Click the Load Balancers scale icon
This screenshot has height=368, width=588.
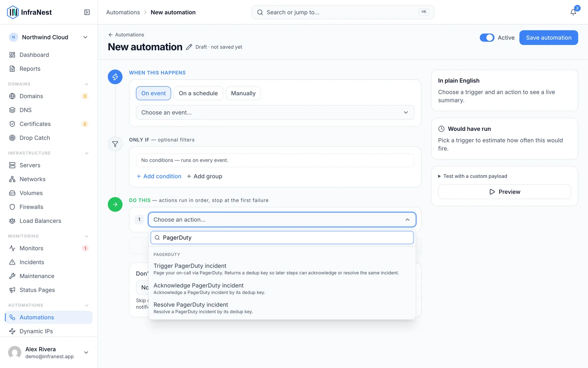pos(12,221)
